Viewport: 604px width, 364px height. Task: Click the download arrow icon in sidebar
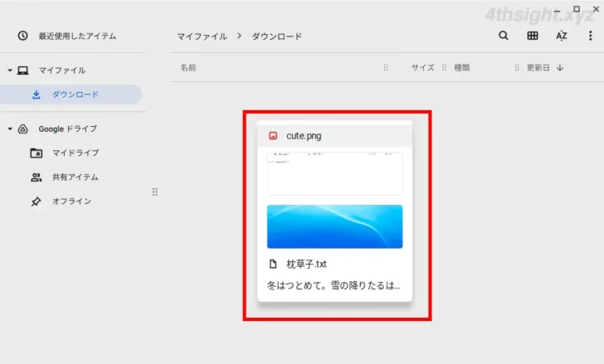point(37,95)
